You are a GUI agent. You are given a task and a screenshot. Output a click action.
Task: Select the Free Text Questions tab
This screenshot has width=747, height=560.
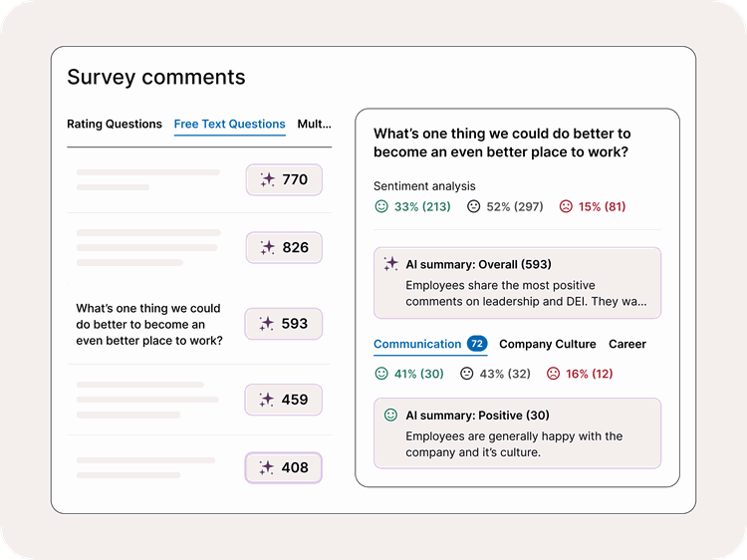tap(229, 125)
